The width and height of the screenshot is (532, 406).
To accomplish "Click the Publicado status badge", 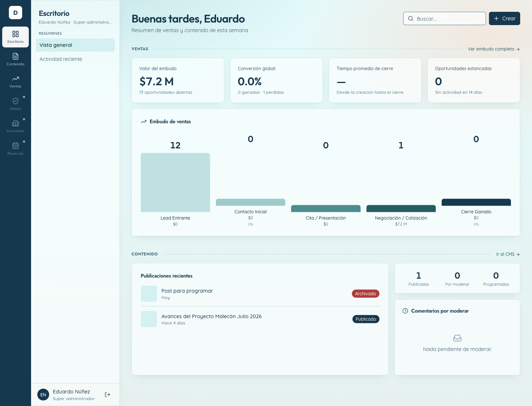I will click(366, 319).
